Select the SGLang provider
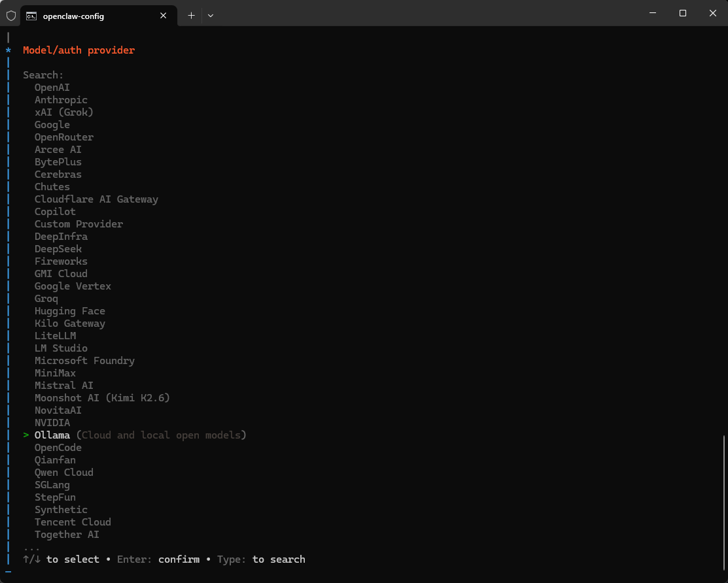The height and width of the screenshot is (583, 728). 52,485
